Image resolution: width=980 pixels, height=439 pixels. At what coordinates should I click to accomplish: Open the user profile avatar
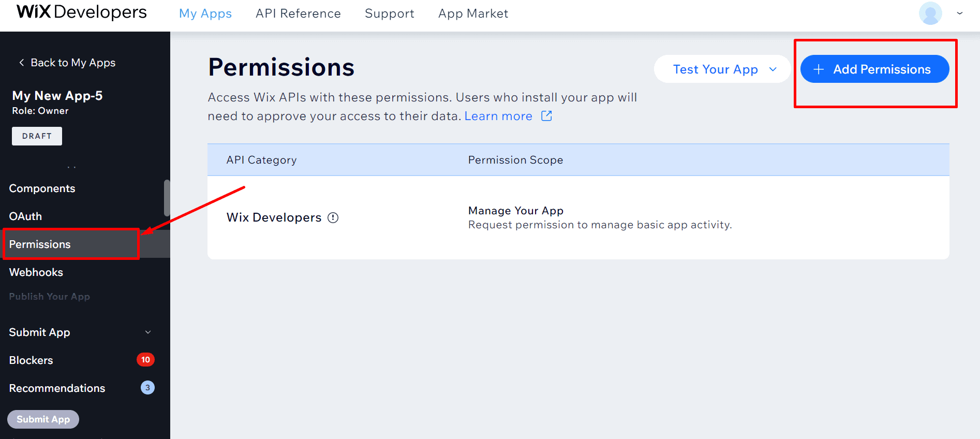pyautogui.click(x=930, y=13)
